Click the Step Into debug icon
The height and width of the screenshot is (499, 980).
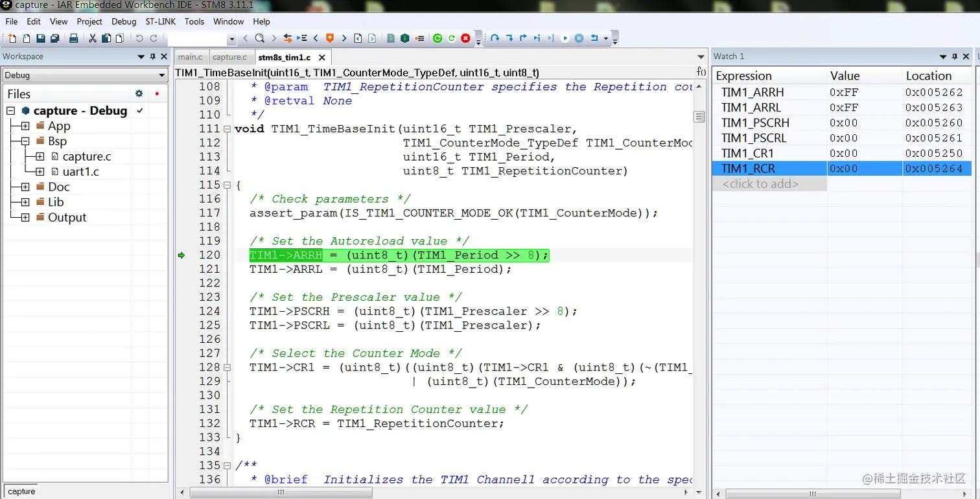(510, 39)
